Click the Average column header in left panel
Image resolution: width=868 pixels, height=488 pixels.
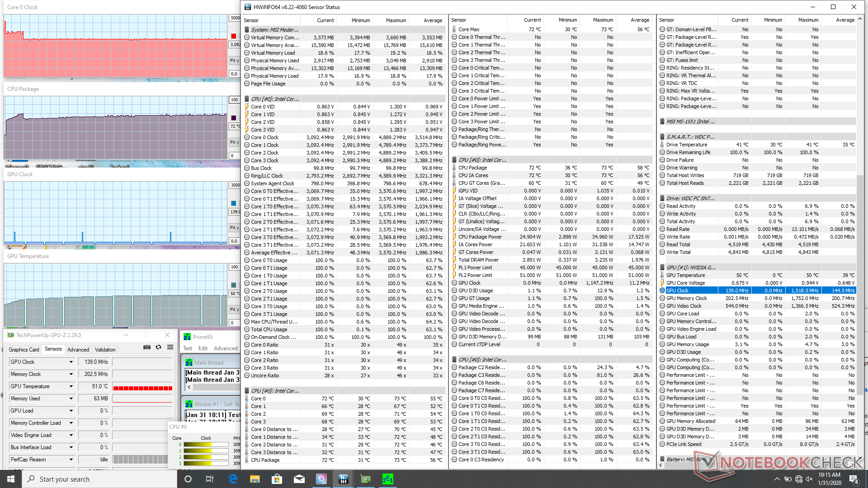[433, 20]
